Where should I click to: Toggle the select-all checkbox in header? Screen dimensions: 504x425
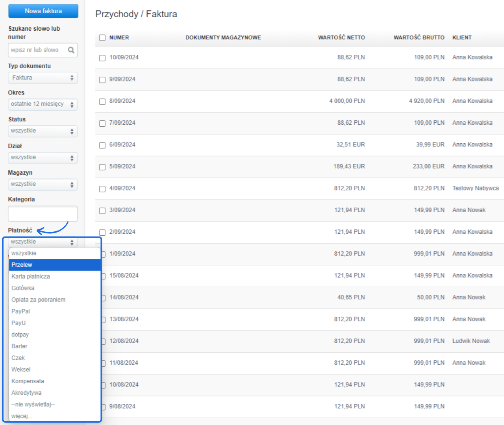102,38
